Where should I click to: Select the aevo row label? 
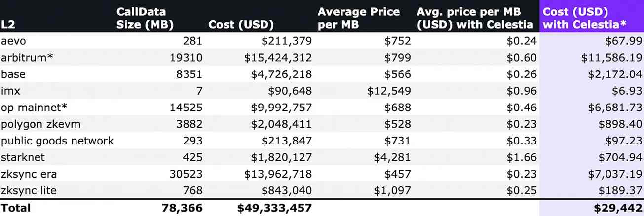click(x=13, y=41)
